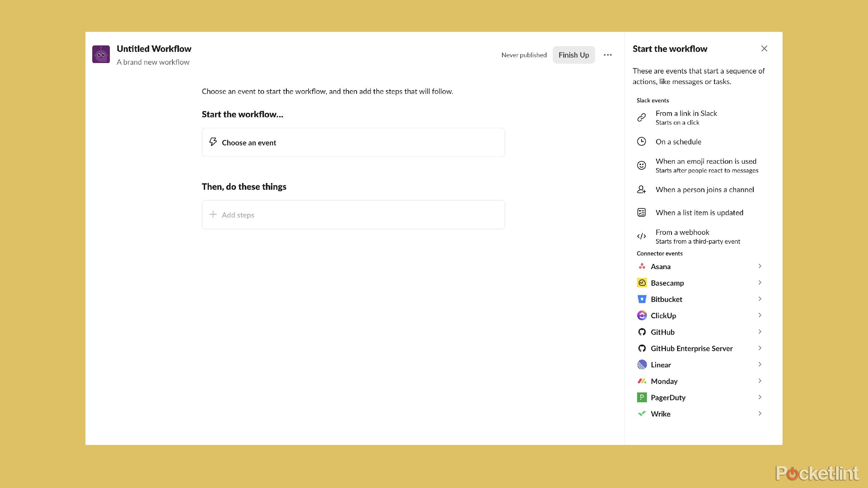The image size is (868, 488).
Task: Click the Starts on a click subtitle
Action: [677, 123]
